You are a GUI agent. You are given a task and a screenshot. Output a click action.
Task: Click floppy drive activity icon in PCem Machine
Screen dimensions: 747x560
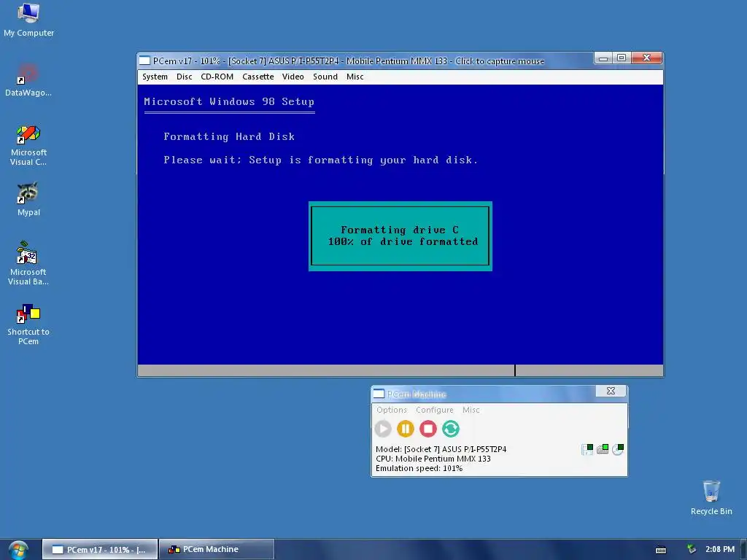[587, 449]
